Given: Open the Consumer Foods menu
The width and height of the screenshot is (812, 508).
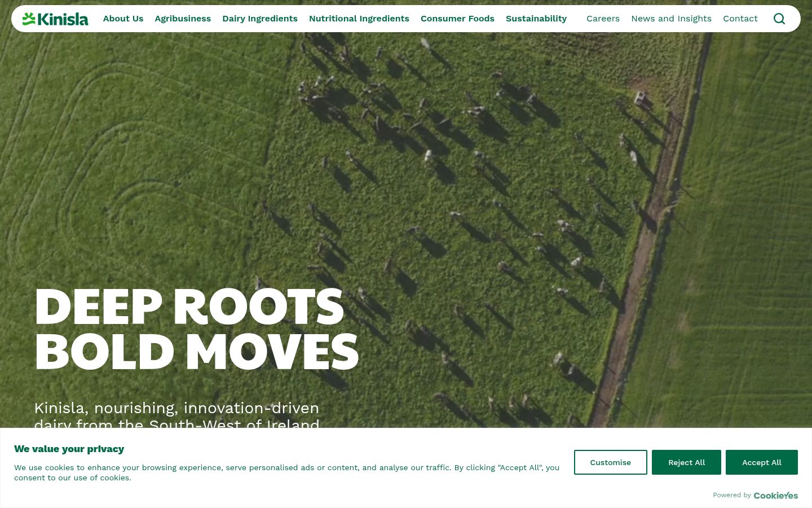Looking at the screenshot, I should [x=457, y=19].
